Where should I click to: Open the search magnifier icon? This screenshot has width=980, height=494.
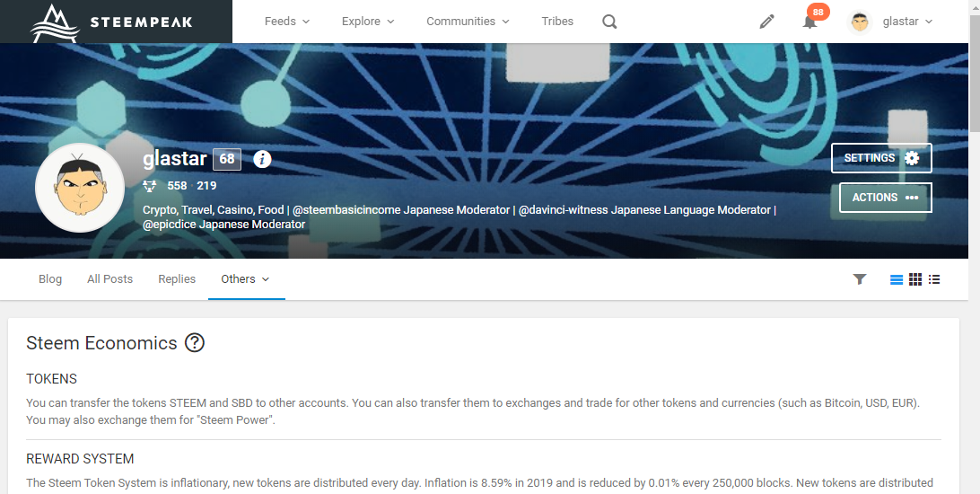point(609,22)
